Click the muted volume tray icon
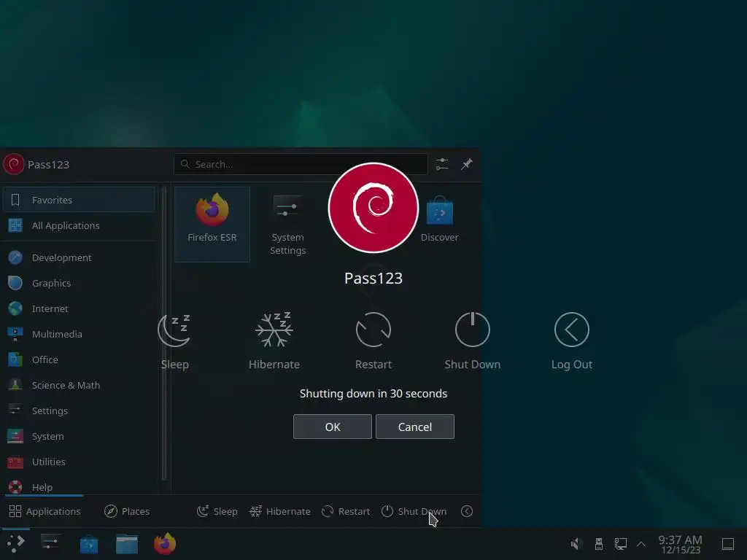This screenshot has height=560, width=747. (x=576, y=543)
